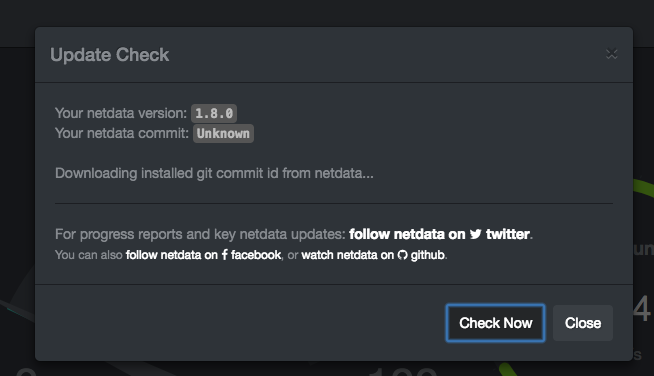The width and height of the screenshot is (654, 376).
Task: Click the Check Now button
Action: (495, 323)
